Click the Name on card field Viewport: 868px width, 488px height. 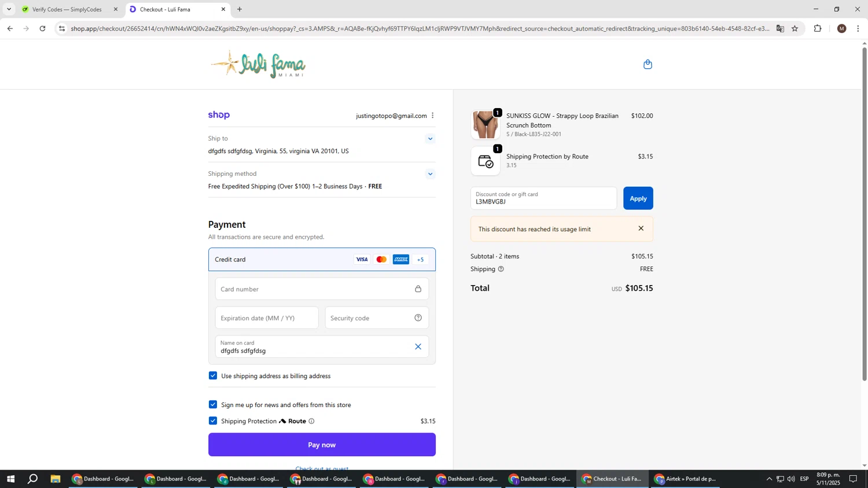(322, 347)
